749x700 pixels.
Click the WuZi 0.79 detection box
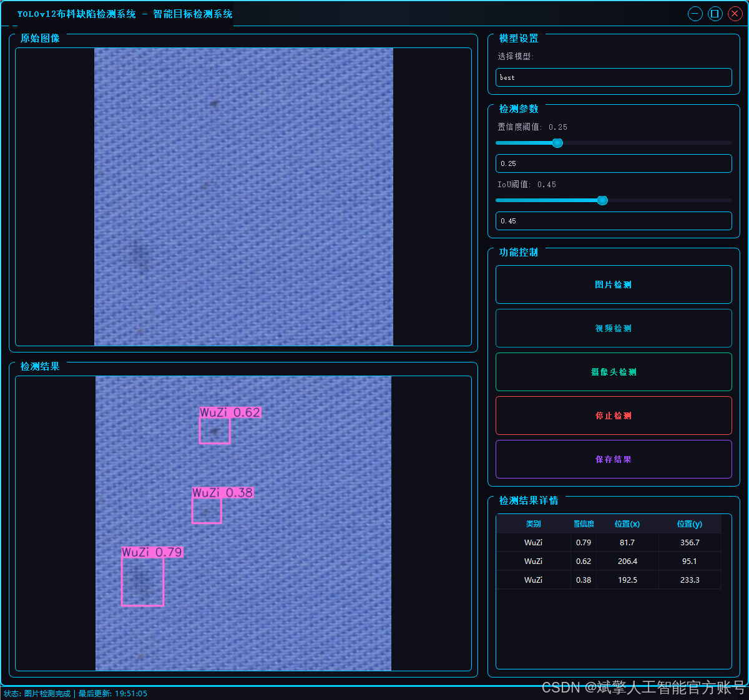pos(142,581)
